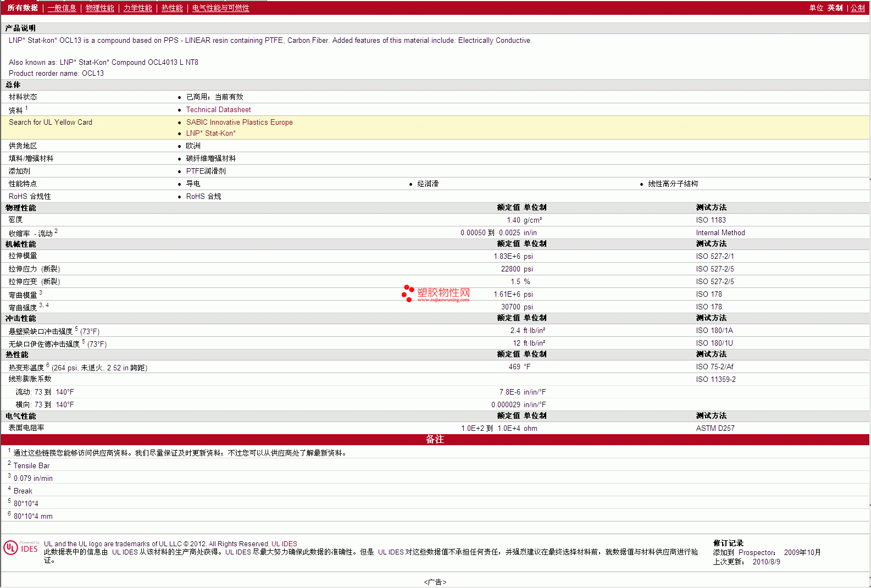The width and height of the screenshot is (871, 588).
Task: Click the Internal Method test entry
Action: coord(720,232)
